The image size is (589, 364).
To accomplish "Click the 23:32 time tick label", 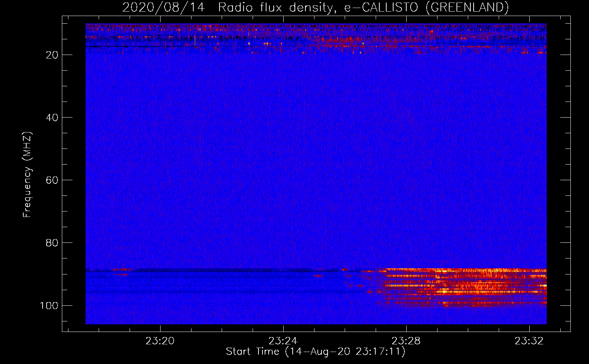I will click(529, 341).
